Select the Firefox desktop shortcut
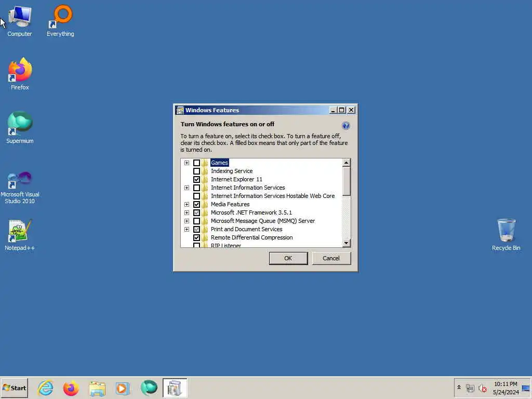The image size is (532, 399). tap(20, 74)
